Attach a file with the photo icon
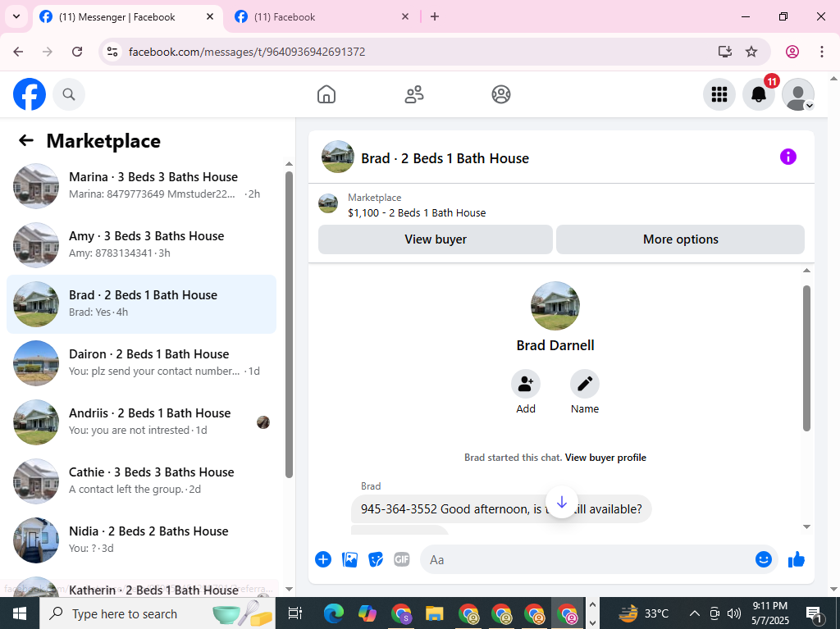Image resolution: width=840 pixels, height=629 pixels. coord(349,560)
